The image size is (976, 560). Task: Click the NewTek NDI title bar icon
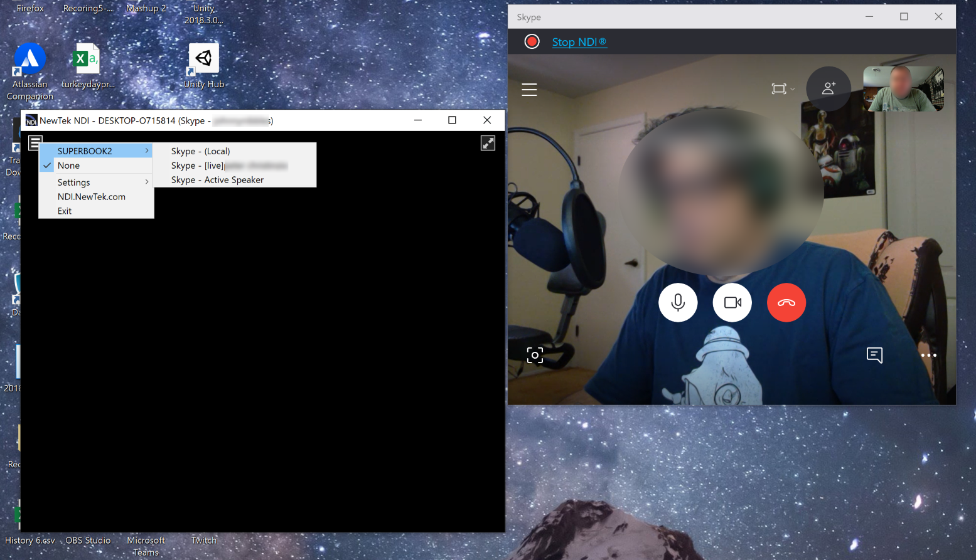31,120
